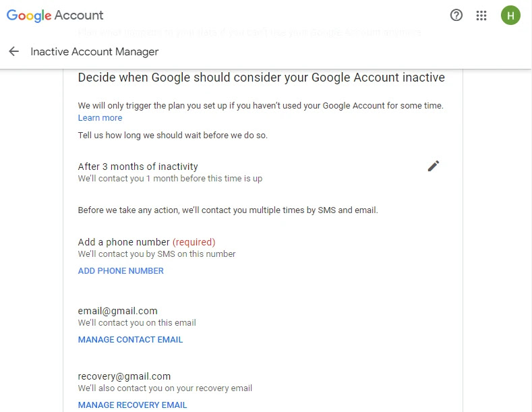Open the Learn more link
The image size is (532, 412).
100,118
